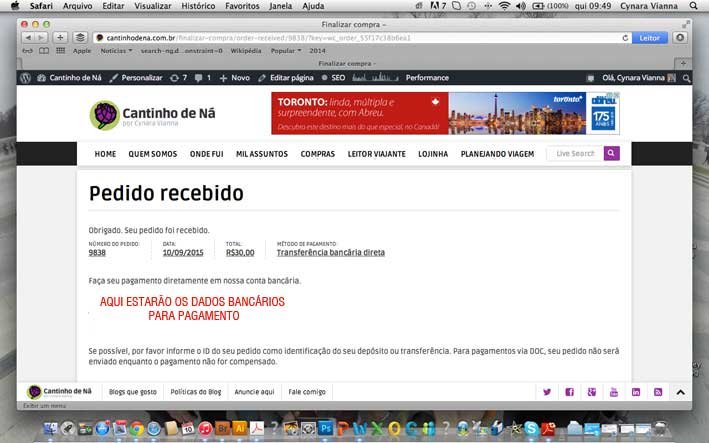Image resolution: width=709 pixels, height=443 pixels.
Task: Open the RSS feed icon in footer
Action: pyautogui.click(x=658, y=392)
